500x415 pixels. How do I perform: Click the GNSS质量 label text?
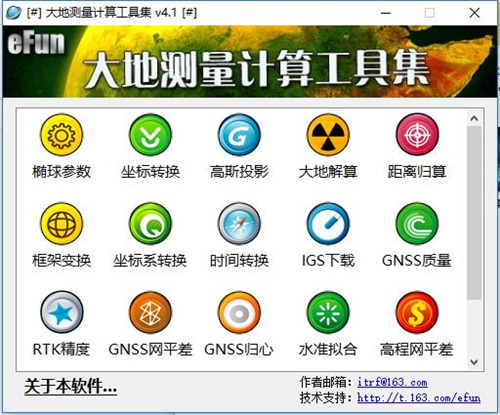(x=417, y=260)
